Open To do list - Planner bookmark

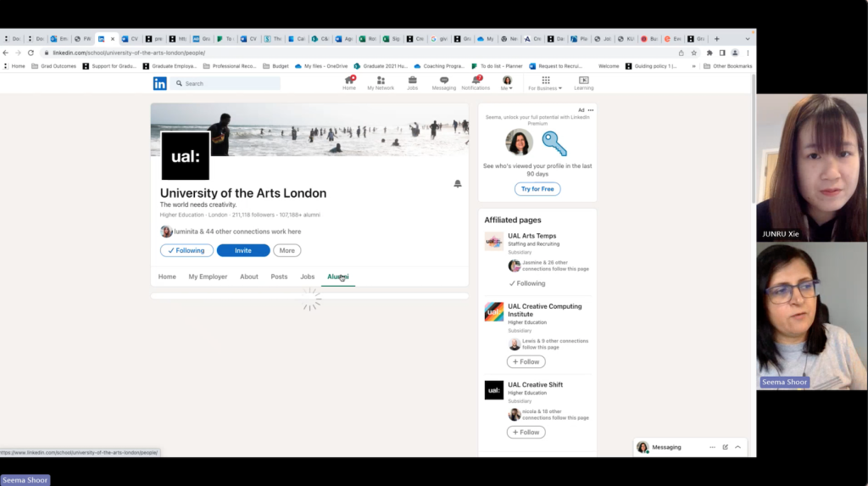[497, 66]
